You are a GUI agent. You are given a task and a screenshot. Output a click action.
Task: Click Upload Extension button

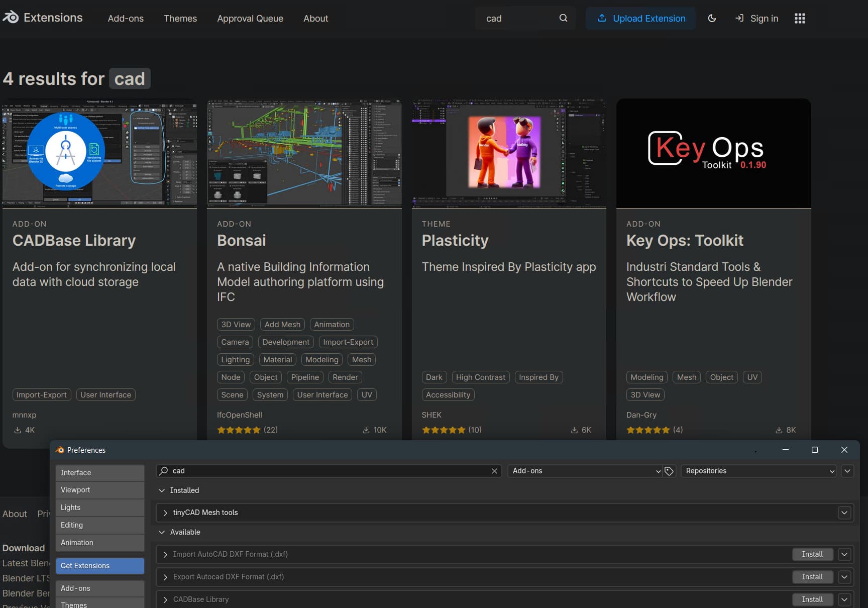(641, 18)
